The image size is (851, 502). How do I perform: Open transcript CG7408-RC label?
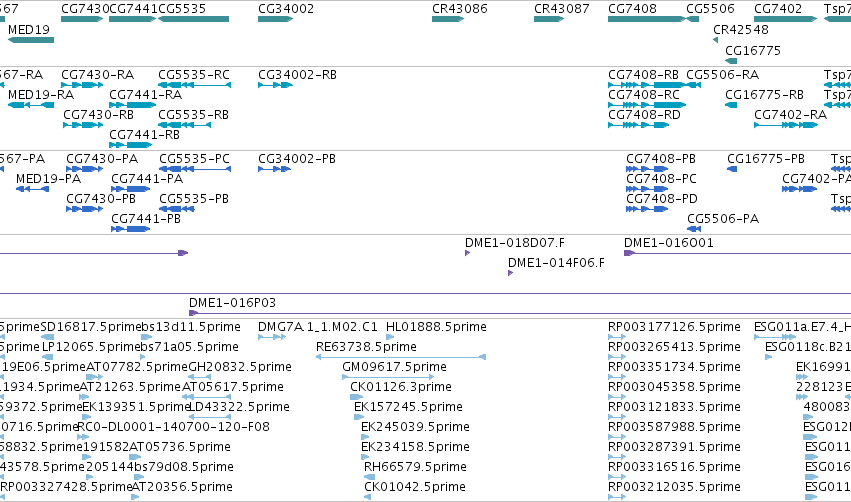(x=644, y=94)
